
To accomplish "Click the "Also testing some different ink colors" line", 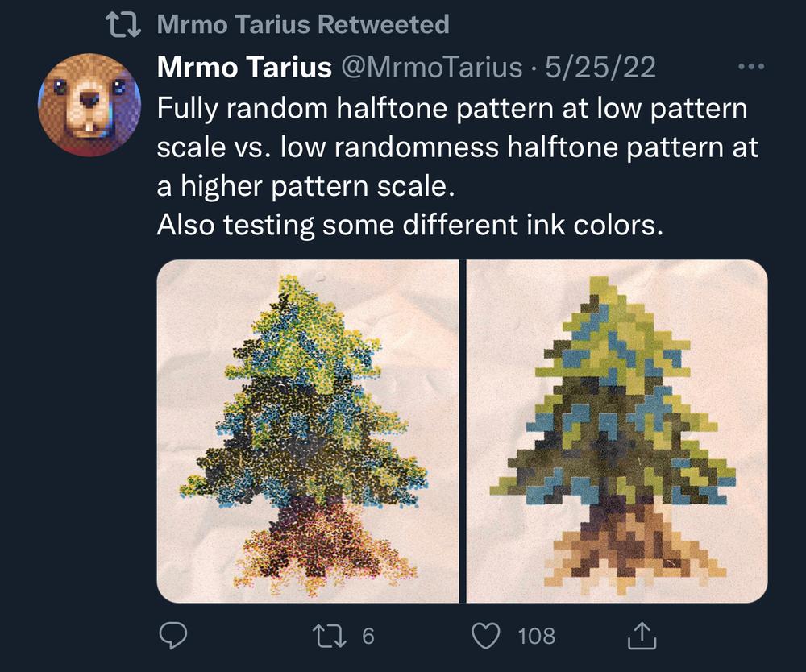I will point(409,225).
